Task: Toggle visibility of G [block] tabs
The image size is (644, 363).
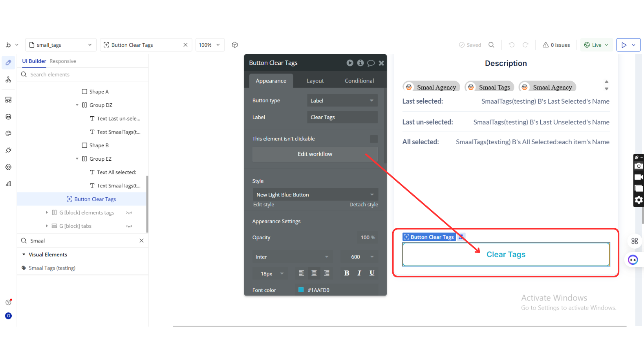Action: pyautogui.click(x=129, y=226)
